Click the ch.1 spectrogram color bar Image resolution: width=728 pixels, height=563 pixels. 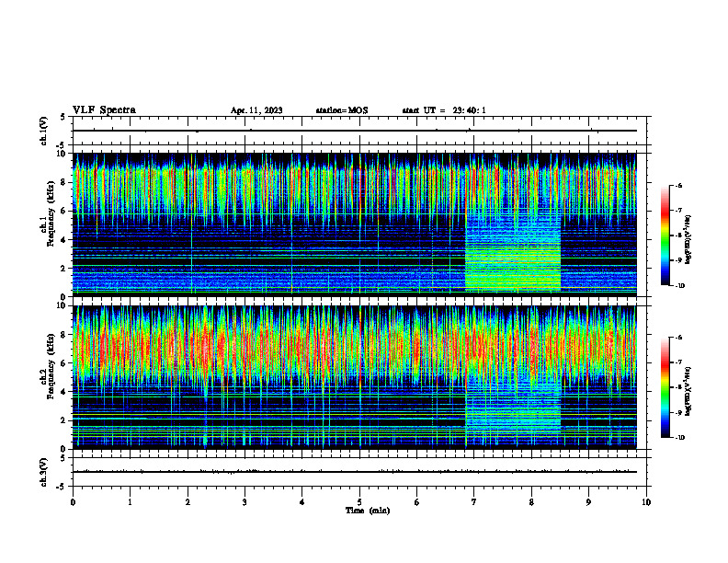(x=665, y=236)
